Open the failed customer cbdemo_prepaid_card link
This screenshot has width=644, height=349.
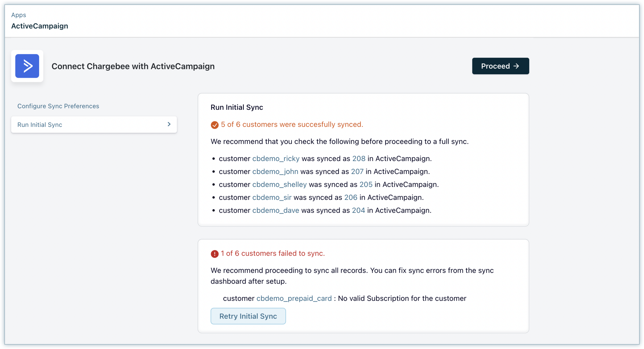(294, 298)
